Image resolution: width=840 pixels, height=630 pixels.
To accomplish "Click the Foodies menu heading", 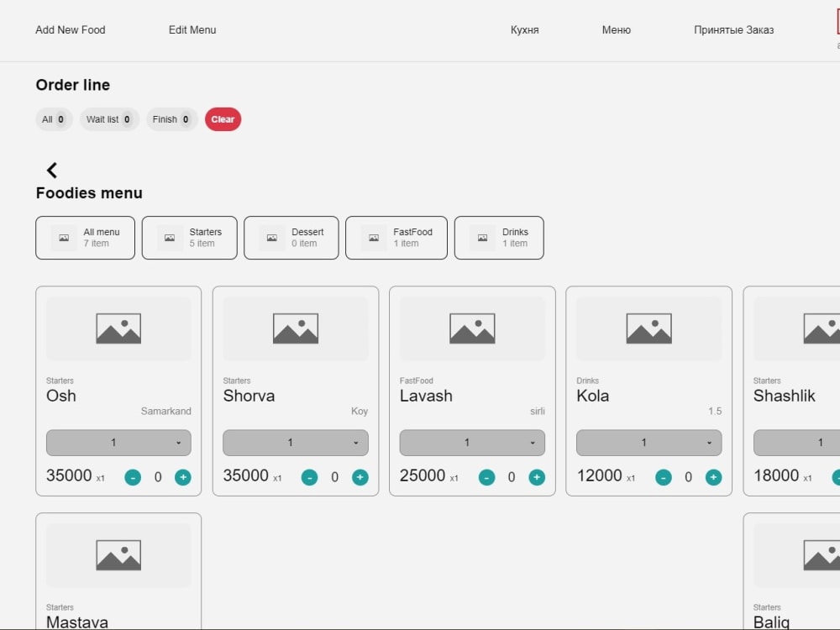I will pos(89,193).
